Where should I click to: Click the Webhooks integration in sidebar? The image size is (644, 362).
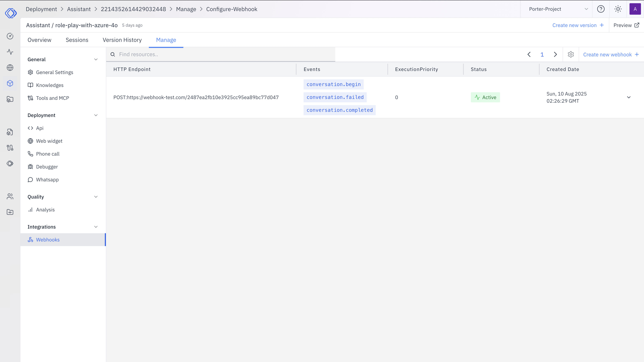pyautogui.click(x=48, y=239)
